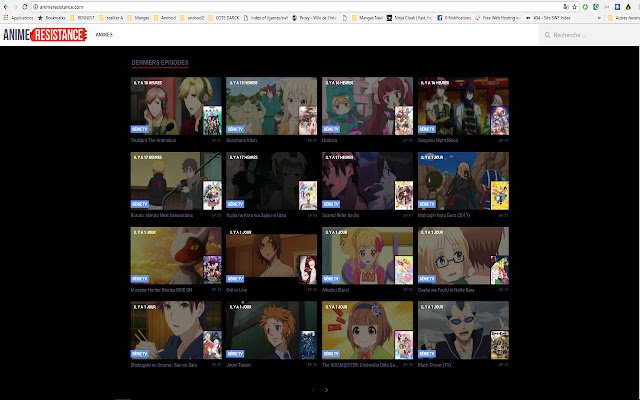The image size is (640, 400).
Task: Open the ANIMES menu item
Action: [x=104, y=35]
